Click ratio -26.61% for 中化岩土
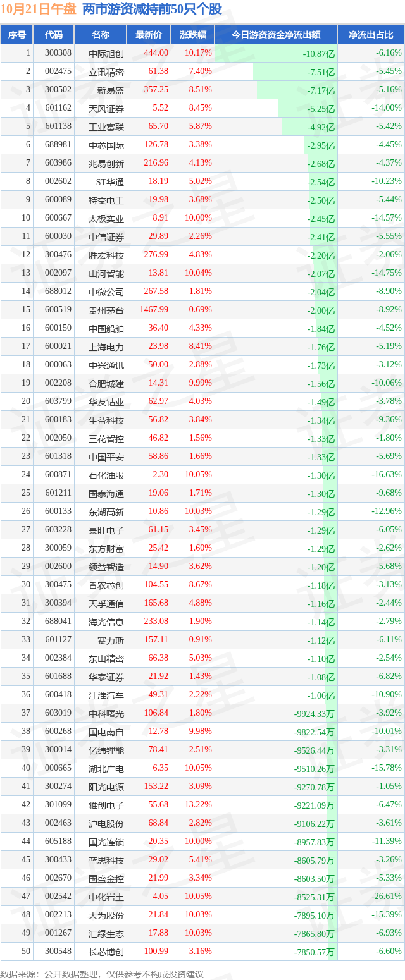The width and height of the screenshot is (405, 980). (387, 897)
